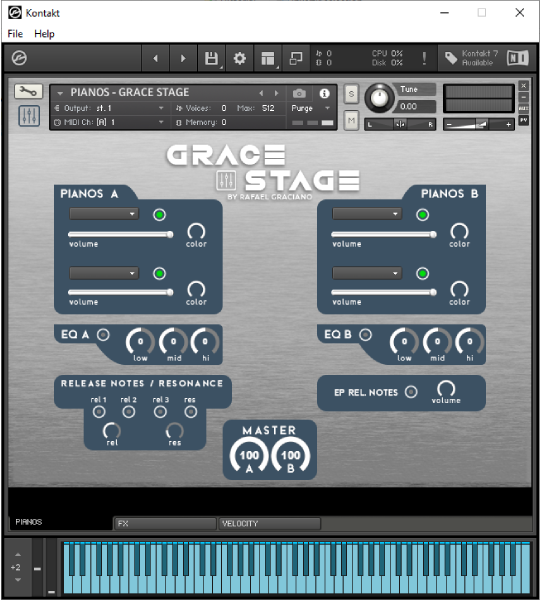Open the save floppy disk menu
The width and height of the screenshot is (540, 600).
(x=211, y=58)
